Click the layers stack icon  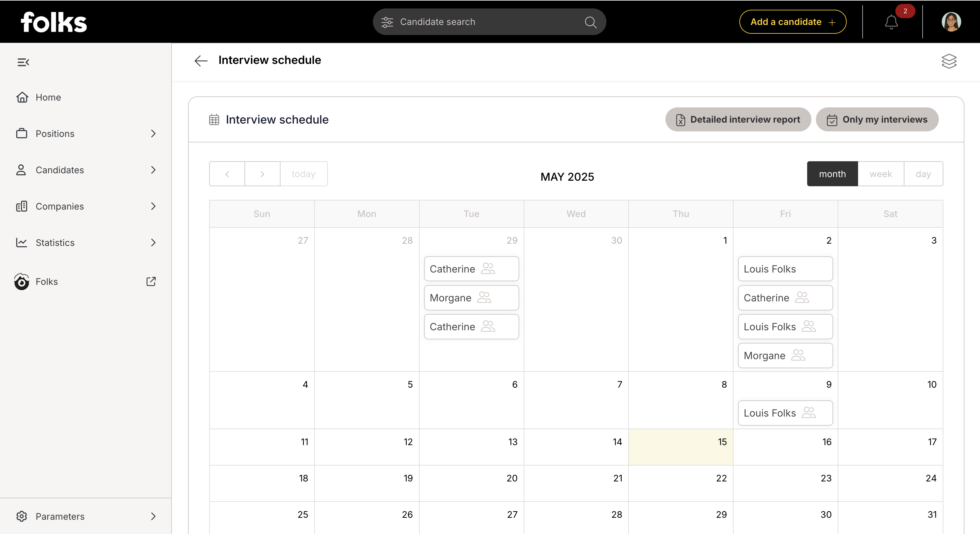tap(949, 61)
